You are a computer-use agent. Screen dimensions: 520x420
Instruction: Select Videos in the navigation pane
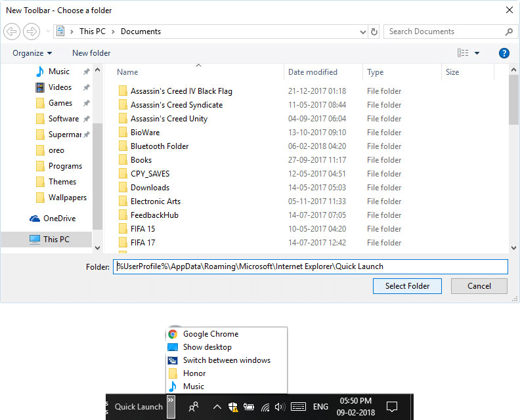click(x=60, y=87)
